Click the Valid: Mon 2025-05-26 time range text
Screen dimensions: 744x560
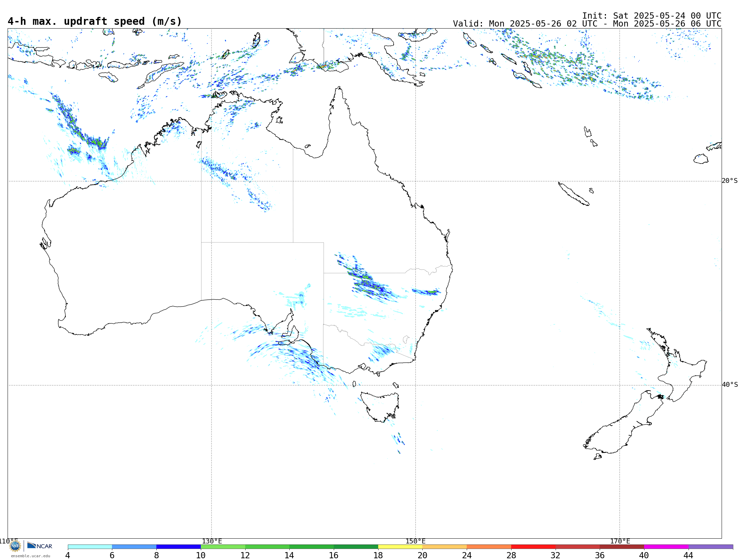587,24
